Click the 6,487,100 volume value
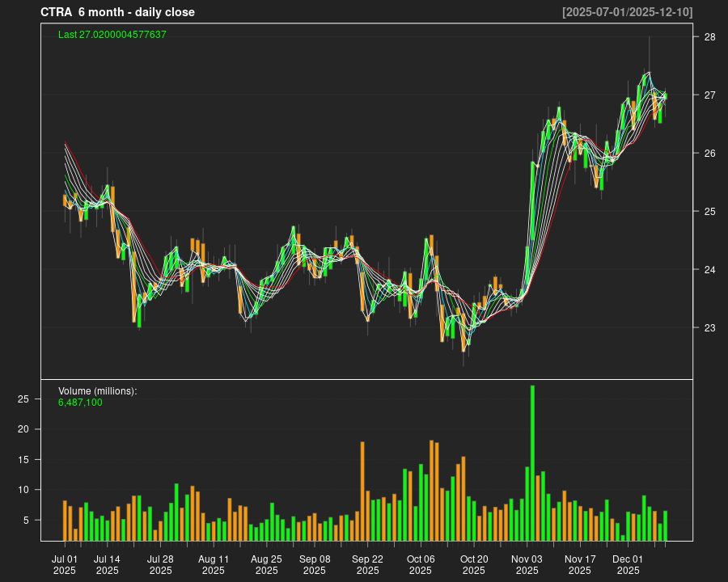The width and height of the screenshot is (728, 582). point(80,403)
